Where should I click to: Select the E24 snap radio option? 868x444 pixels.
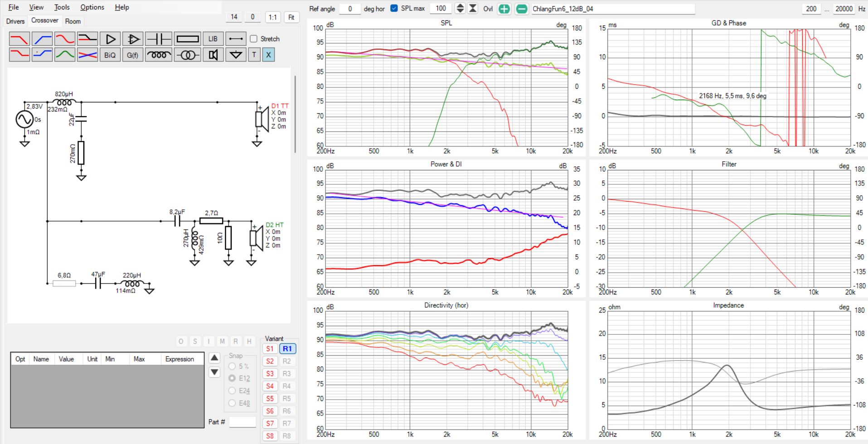232,391
